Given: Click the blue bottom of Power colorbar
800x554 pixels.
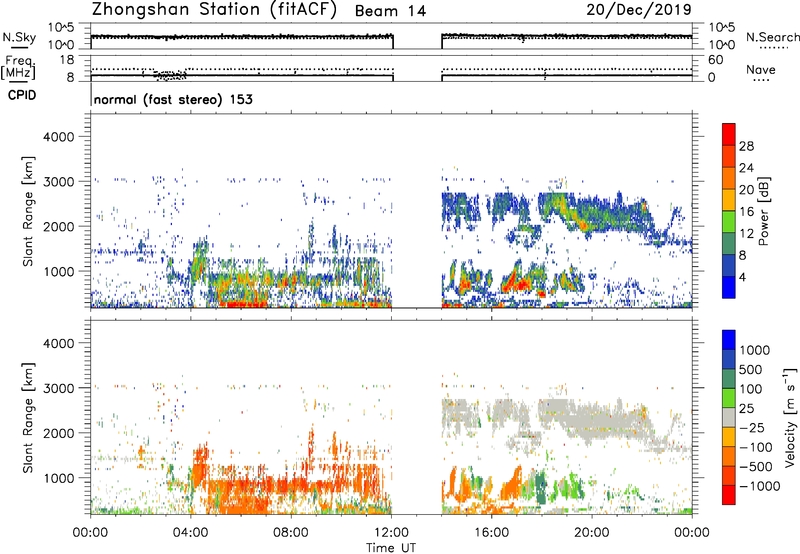Looking at the screenshot, I should 729,287.
